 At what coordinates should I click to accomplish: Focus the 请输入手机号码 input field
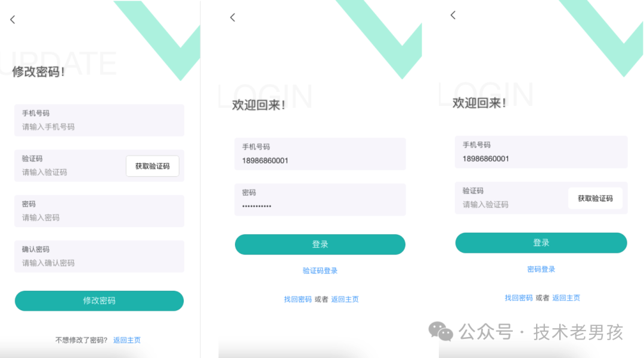pyautogui.click(x=99, y=120)
